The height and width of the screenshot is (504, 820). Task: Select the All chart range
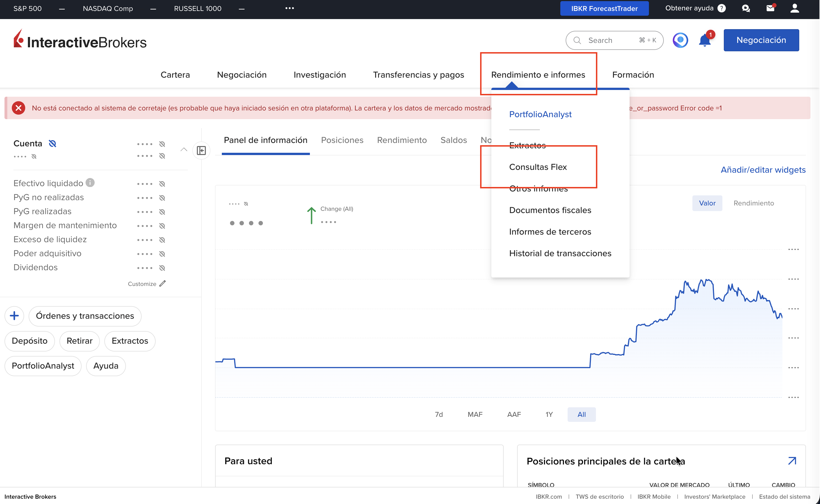pos(582,414)
